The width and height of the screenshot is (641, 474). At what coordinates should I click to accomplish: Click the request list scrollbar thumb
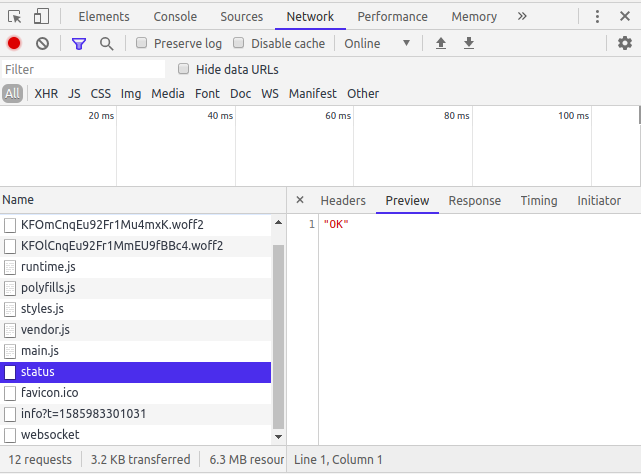coord(278,336)
